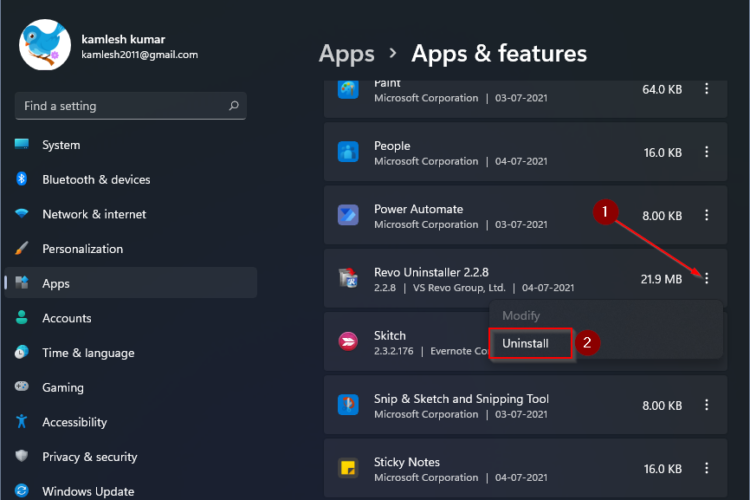The height and width of the screenshot is (500, 750).
Task: Click the Power Automate app icon
Action: click(x=349, y=216)
